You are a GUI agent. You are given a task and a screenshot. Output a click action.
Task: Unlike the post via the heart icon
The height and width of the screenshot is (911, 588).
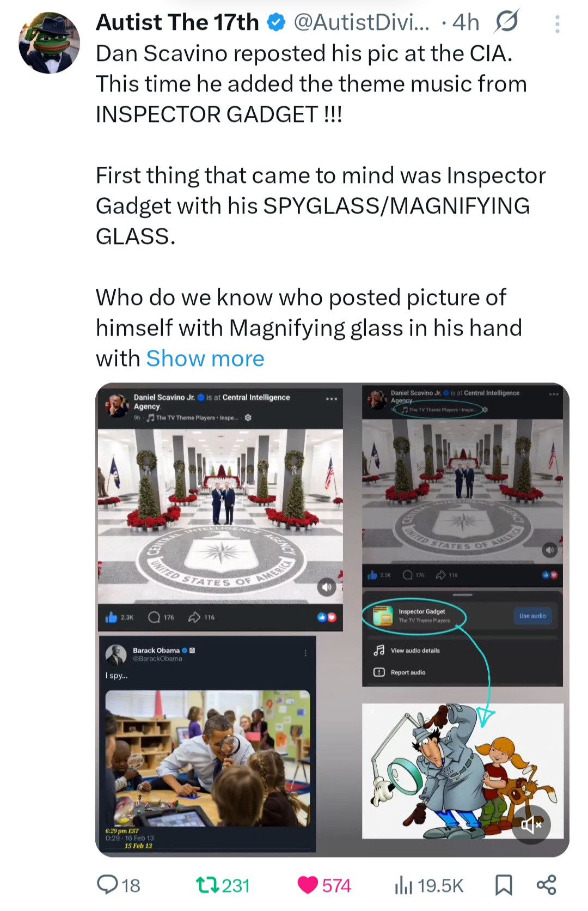[x=308, y=884]
